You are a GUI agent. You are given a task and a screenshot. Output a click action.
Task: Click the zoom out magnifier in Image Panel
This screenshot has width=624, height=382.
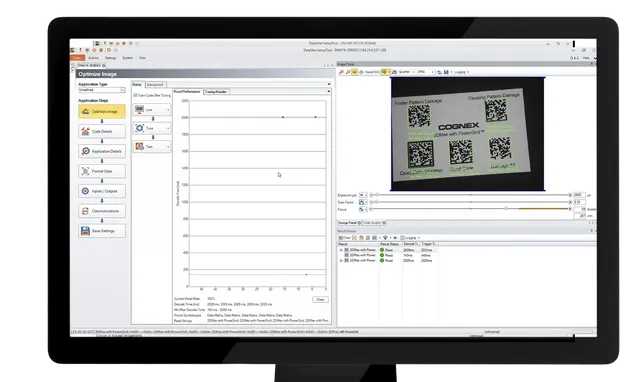[x=348, y=72]
